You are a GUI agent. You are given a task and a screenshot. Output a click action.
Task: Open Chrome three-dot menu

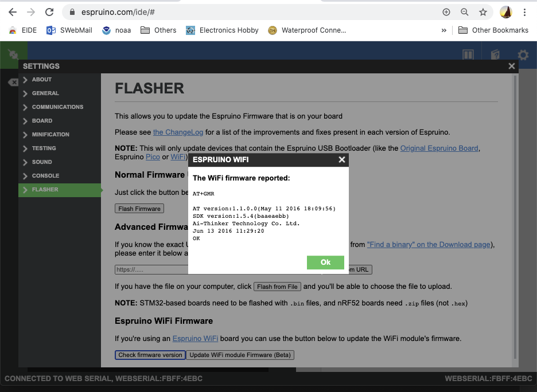tap(524, 12)
